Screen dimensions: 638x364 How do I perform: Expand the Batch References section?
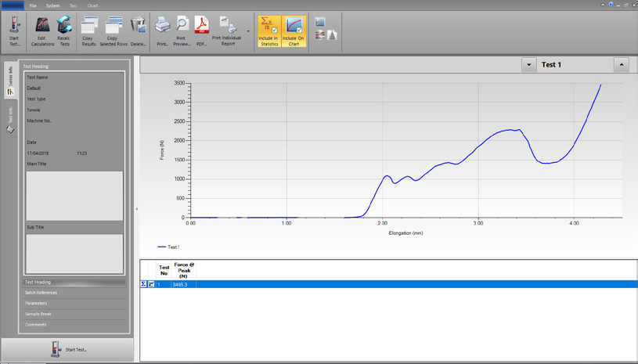(41, 293)
